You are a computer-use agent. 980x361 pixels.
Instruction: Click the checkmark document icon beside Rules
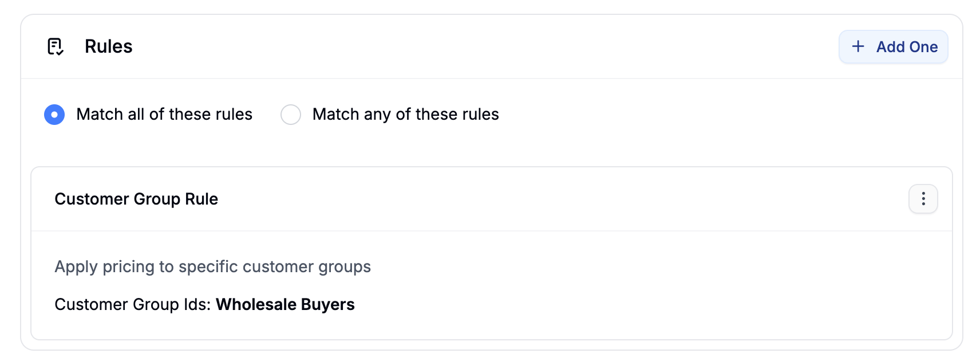(55, 46)
